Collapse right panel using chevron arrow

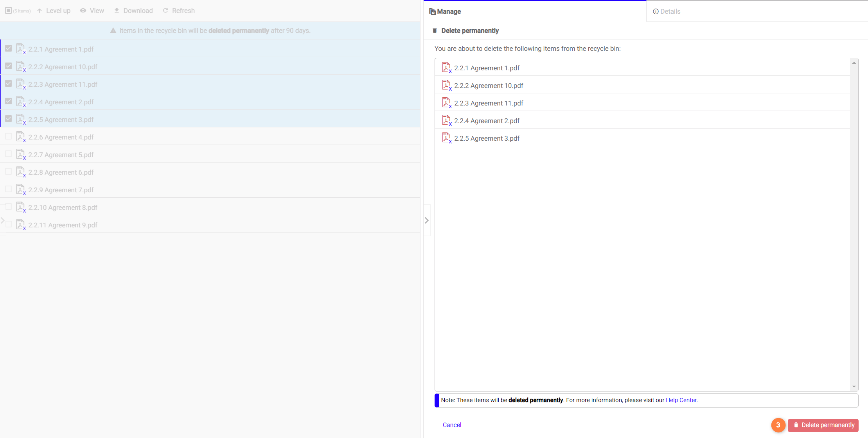pos(427,220)
